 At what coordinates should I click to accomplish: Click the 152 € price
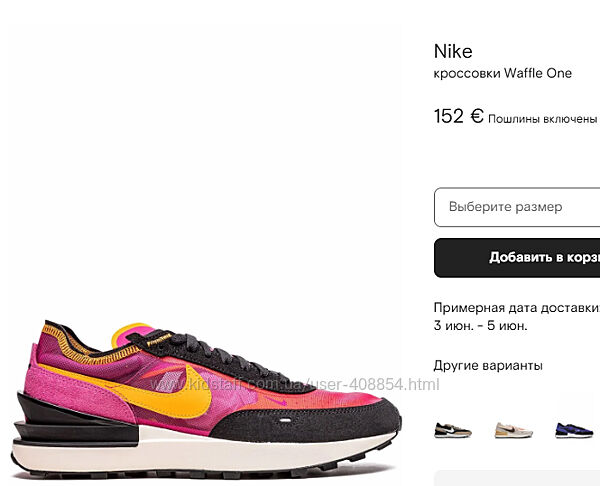pos(459,116)
